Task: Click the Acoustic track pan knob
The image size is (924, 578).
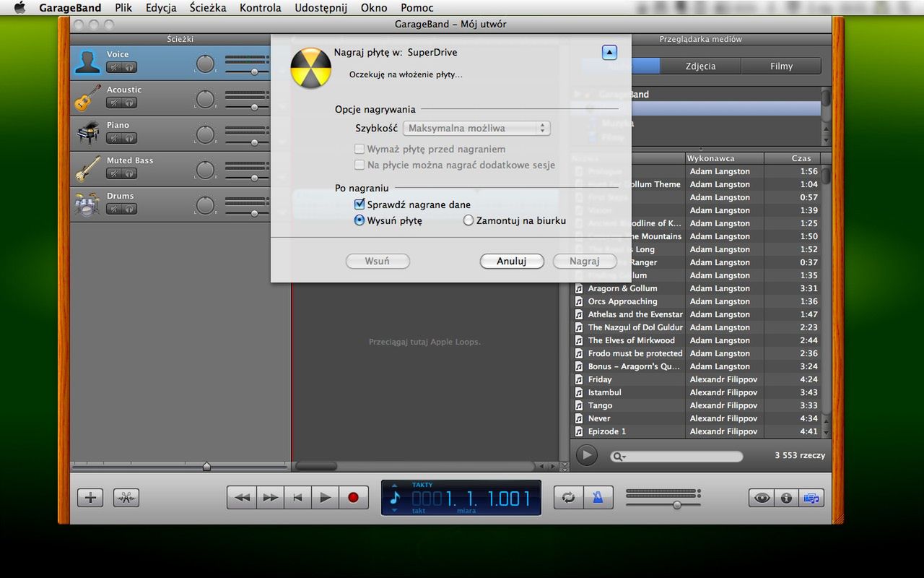Action: point(206,99)
